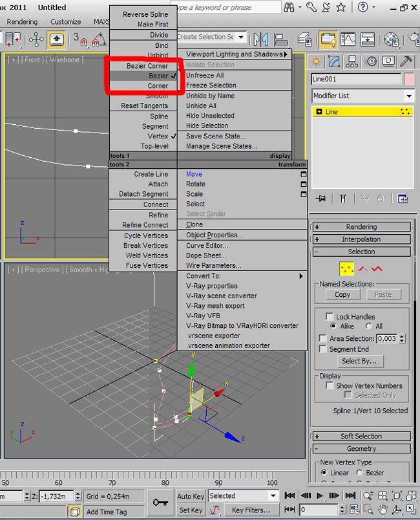The image size is (420, 520).
Task: Open the Help question mark icon
Action: pyautogui.click(x=363, y=7)
